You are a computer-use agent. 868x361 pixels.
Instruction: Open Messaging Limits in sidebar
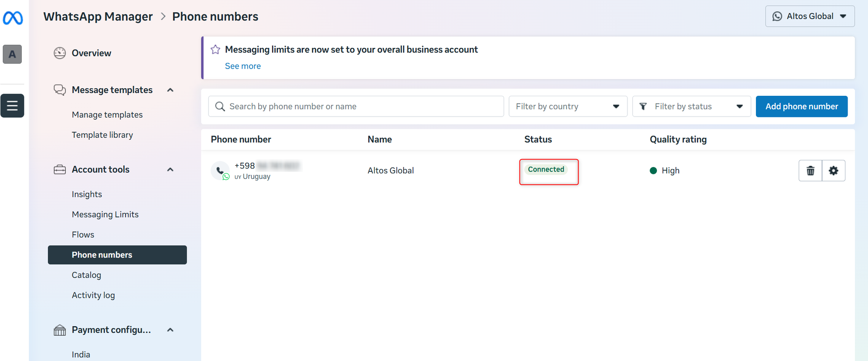105,215
